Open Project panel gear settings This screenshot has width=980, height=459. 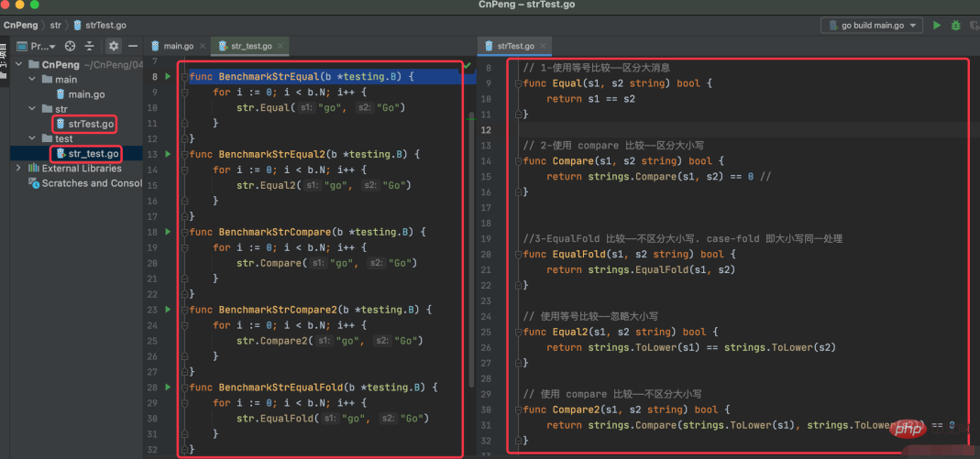click(114, 46)
